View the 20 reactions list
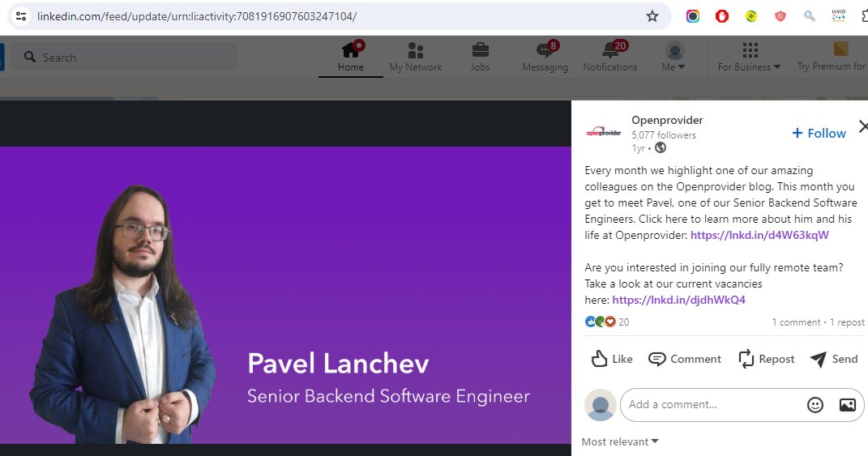This screenshot has height=456, width=868. [607, 322]
